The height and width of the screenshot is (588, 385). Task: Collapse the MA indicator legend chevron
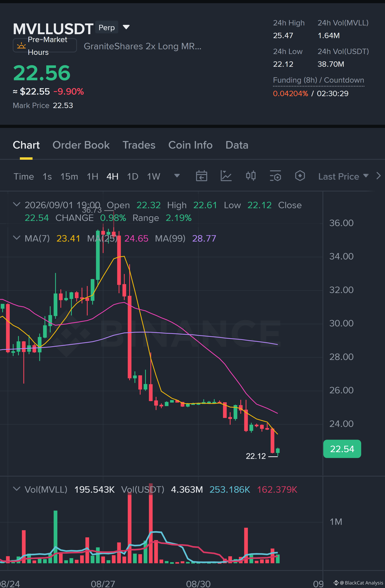coord(16,238)
